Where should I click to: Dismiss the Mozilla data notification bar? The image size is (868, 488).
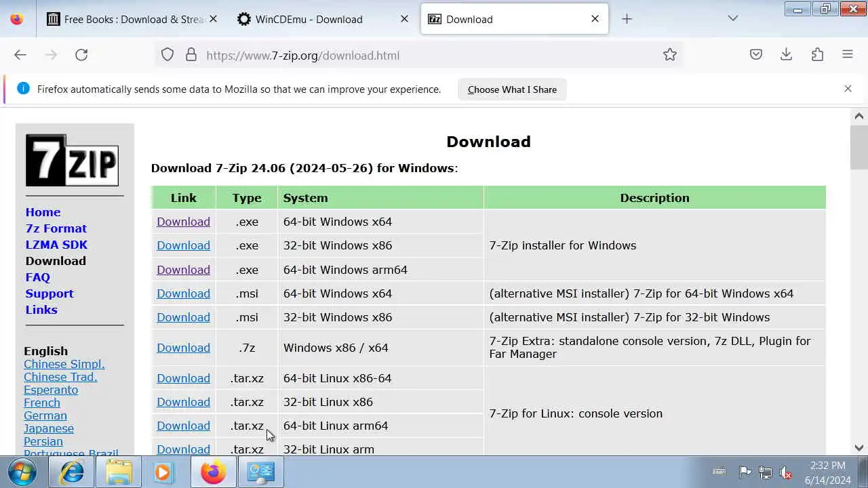(x=848, y=89)
